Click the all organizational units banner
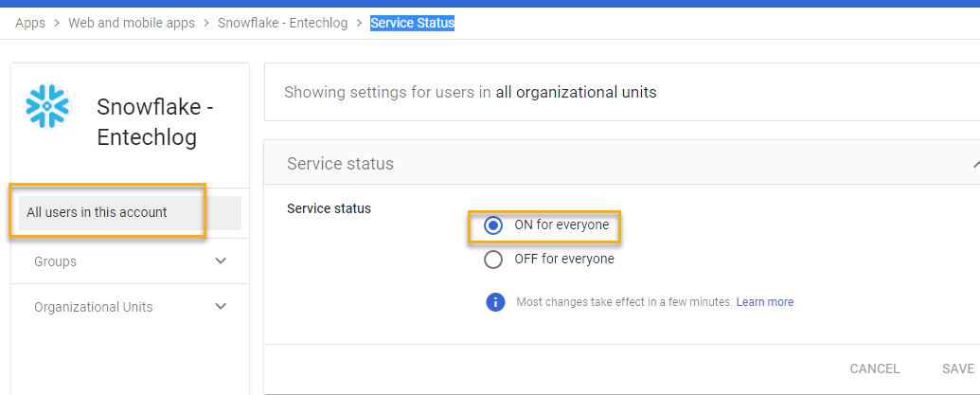Screen dimensions: 980x395 tap(622, 93)
